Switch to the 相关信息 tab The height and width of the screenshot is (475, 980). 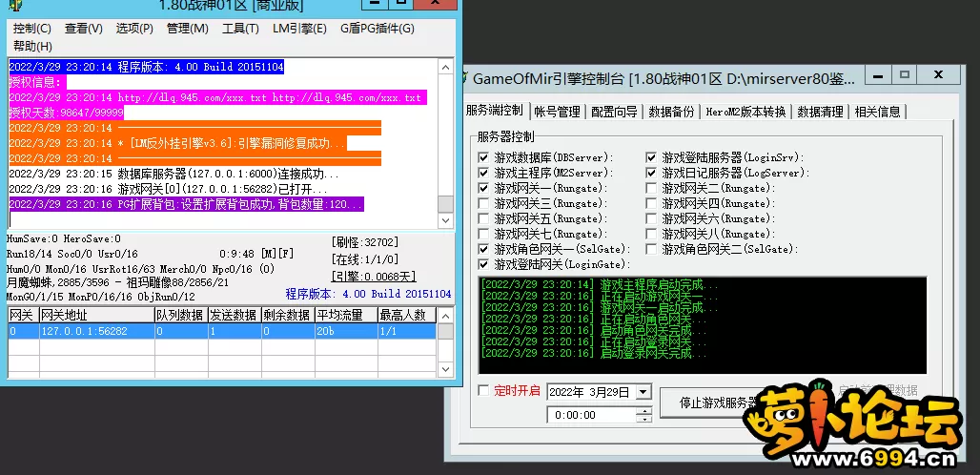click(x=877, y=112)
